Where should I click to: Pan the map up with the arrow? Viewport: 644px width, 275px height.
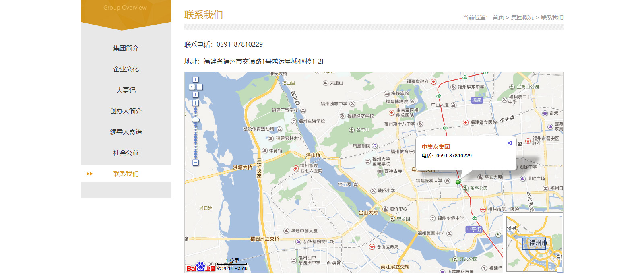(196, 79)
